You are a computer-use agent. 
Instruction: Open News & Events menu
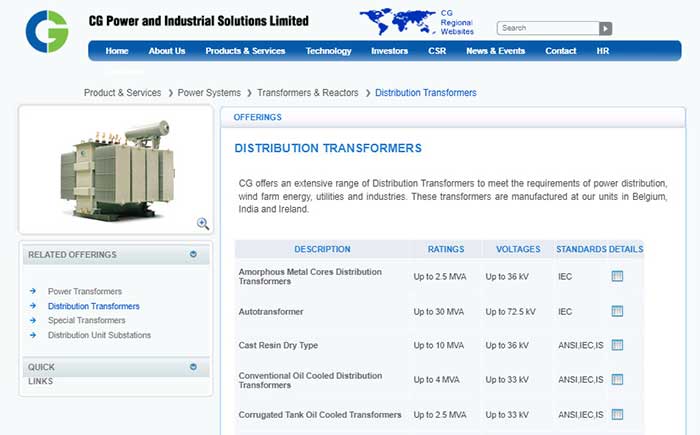[x=496, y=51]
